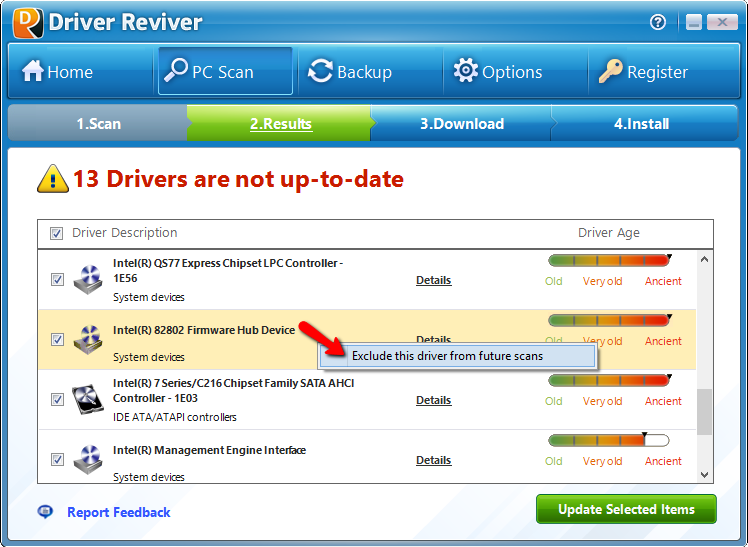
Task: Open the PC Scan tab
Action: pos(225,72)
